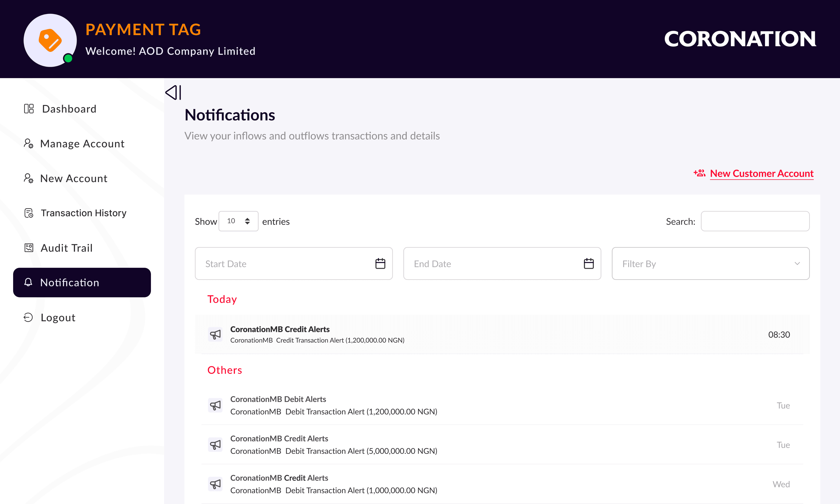Expand the Filter By dropdown

[710, 263]
